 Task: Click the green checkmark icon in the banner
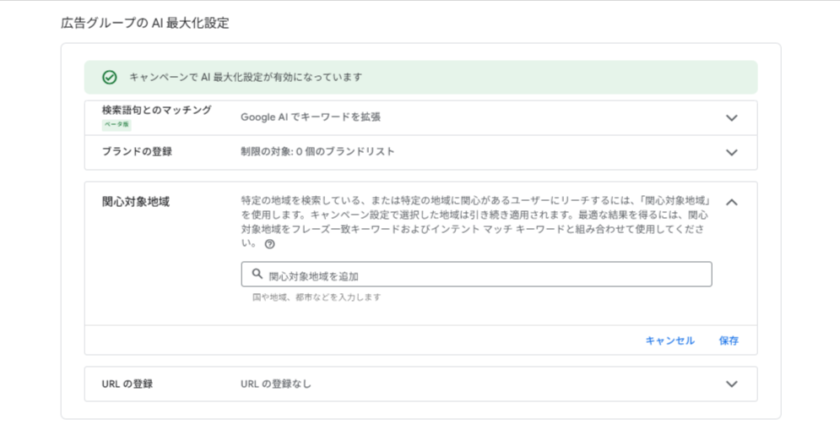click(x=109, y=77)
